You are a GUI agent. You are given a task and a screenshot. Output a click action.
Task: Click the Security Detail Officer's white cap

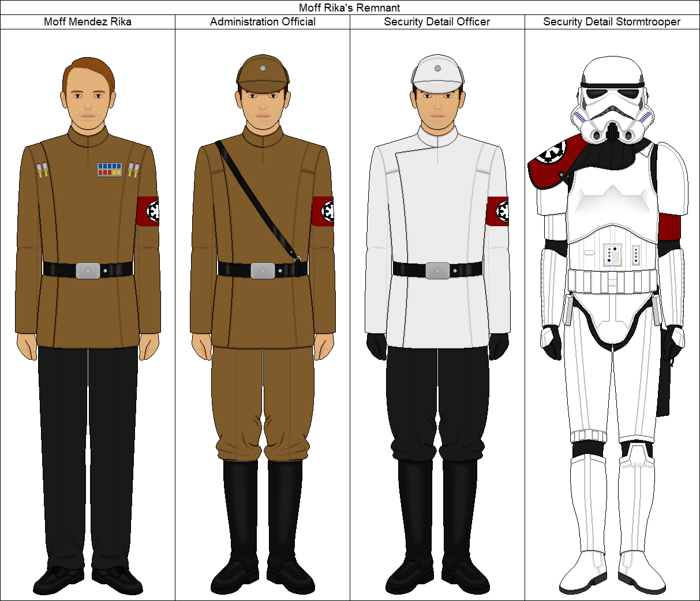point(437,74)
